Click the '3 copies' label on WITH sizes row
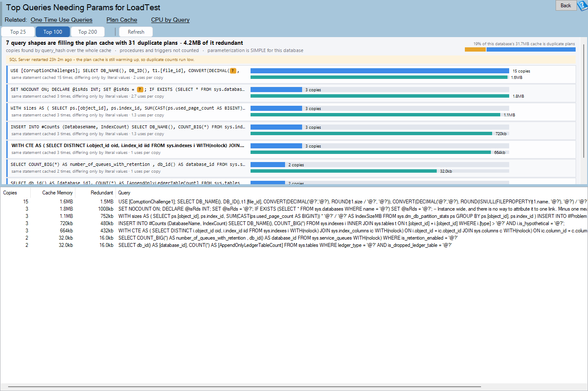This screenshot has height=391, width=588. click(x=313, y=109)
